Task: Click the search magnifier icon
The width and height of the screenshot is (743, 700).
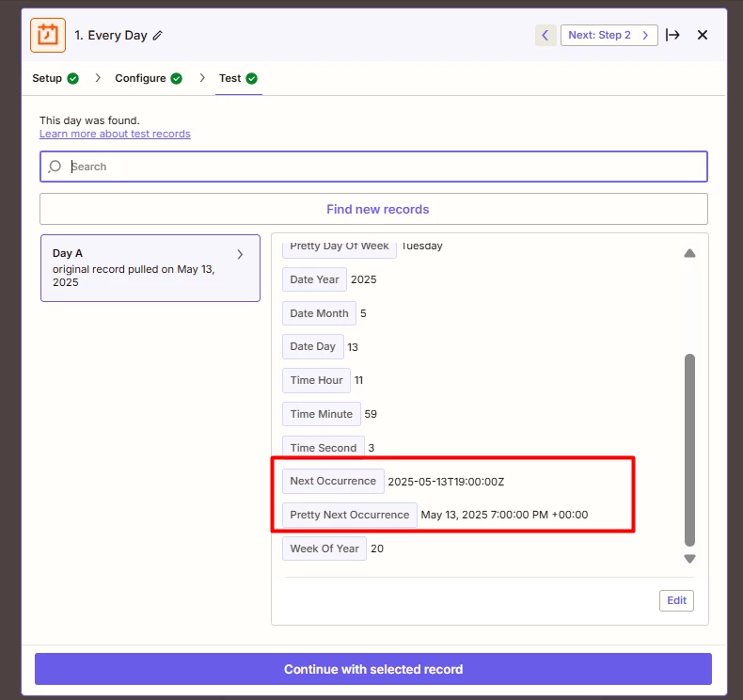Action: pos(55,167)
